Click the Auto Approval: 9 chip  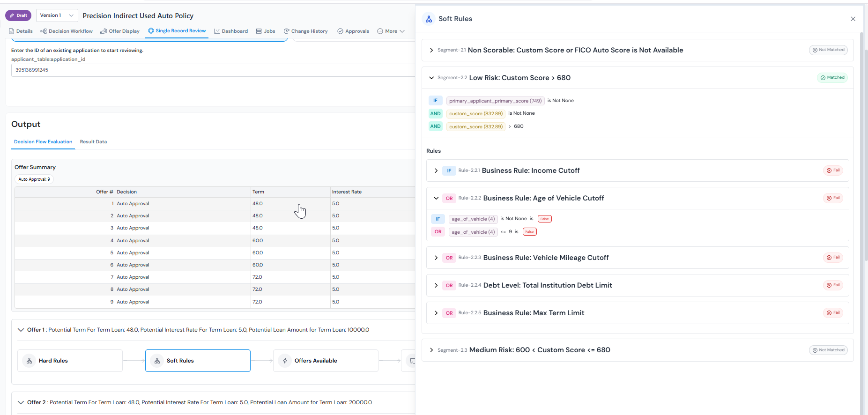tap(34, 179)
